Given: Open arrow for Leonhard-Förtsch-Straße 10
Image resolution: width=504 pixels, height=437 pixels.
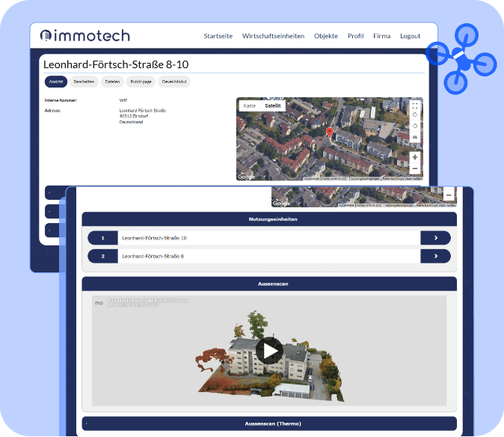Looking at the screenshot, I should [435, 238].
